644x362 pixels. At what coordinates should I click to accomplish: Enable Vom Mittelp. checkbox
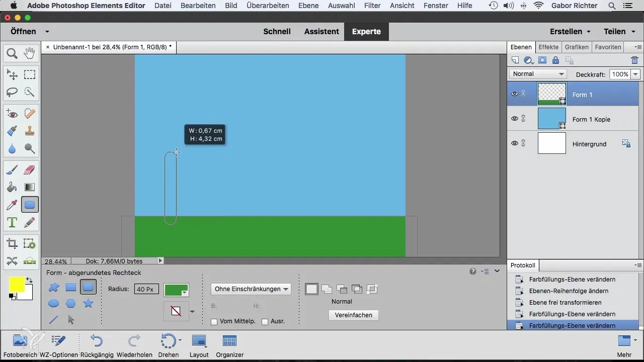[214, 322]
